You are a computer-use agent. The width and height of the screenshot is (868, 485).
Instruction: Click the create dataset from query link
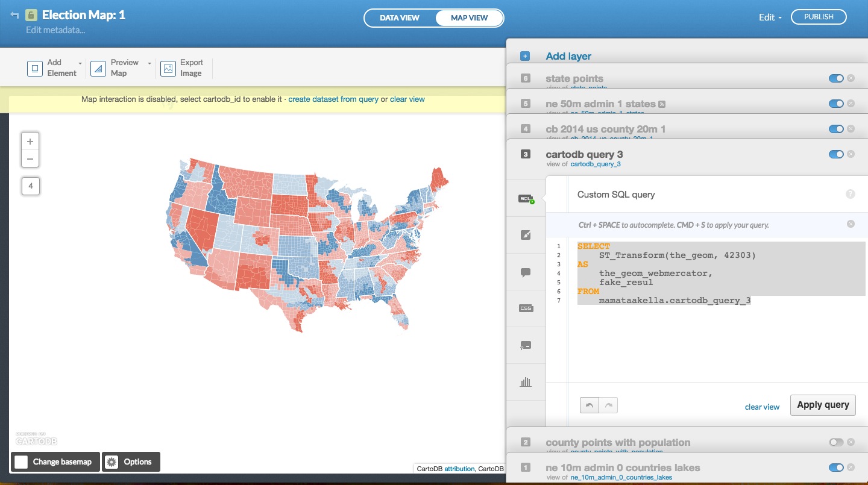(x=333, y=99)
